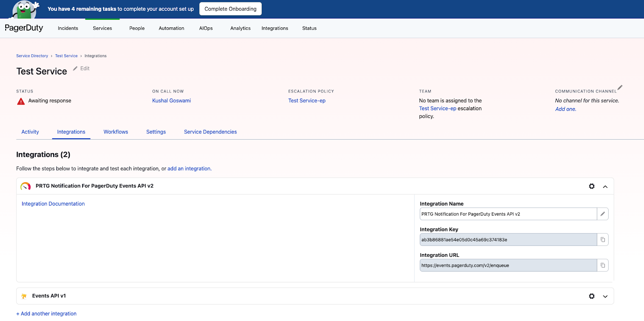Image resolution: width=644 pixels, height=321 pixels.
Task: Expand the Events API v1 integration
Action: (605, 296)
